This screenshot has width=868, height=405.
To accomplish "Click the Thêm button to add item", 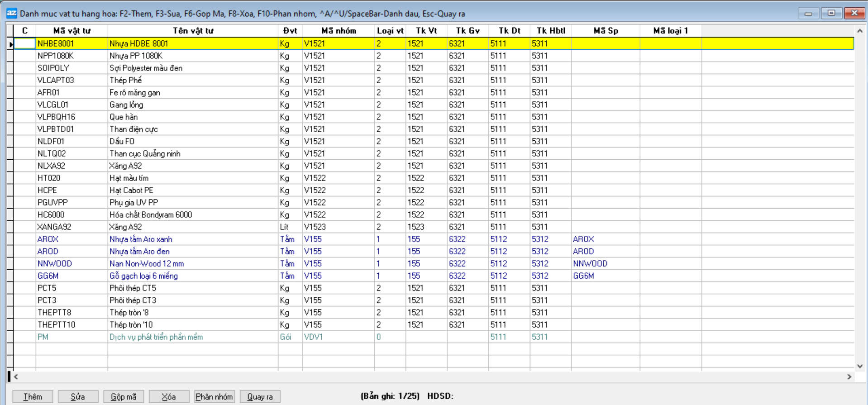I will tap(33, 396).
